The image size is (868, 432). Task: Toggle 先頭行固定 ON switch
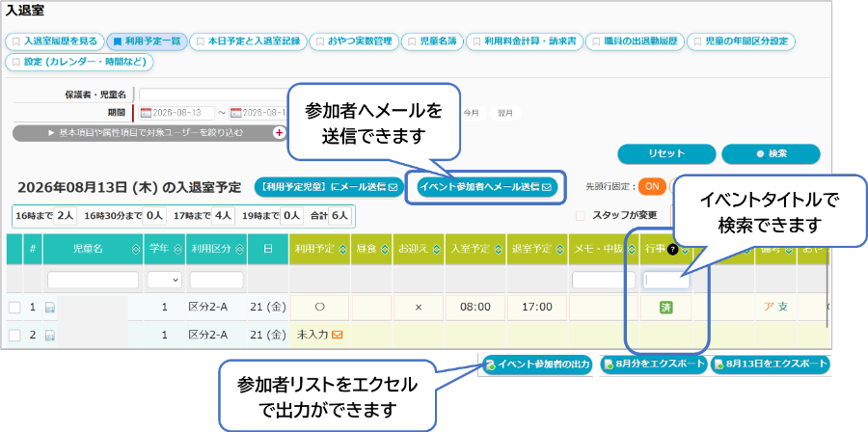pos(652,186)
